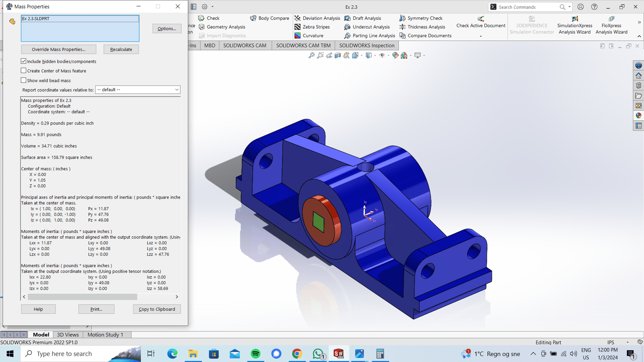This screenshot has height=362, width=644.
Task: Open the Search Commands dropdown arrow
Action: coord(569,7)
